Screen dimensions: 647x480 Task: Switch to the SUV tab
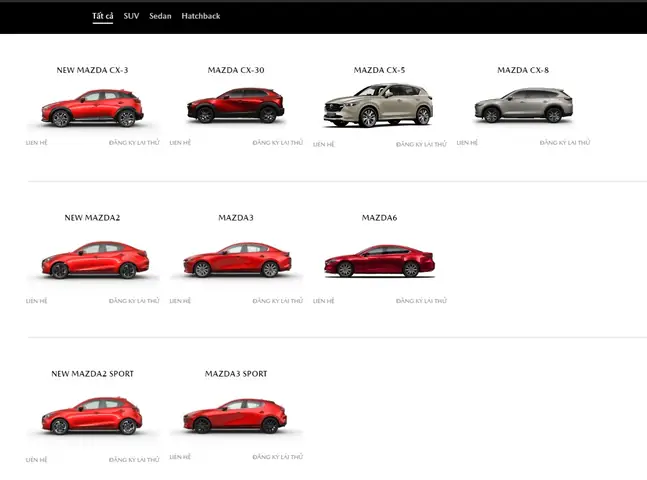(x=131, y=16)
